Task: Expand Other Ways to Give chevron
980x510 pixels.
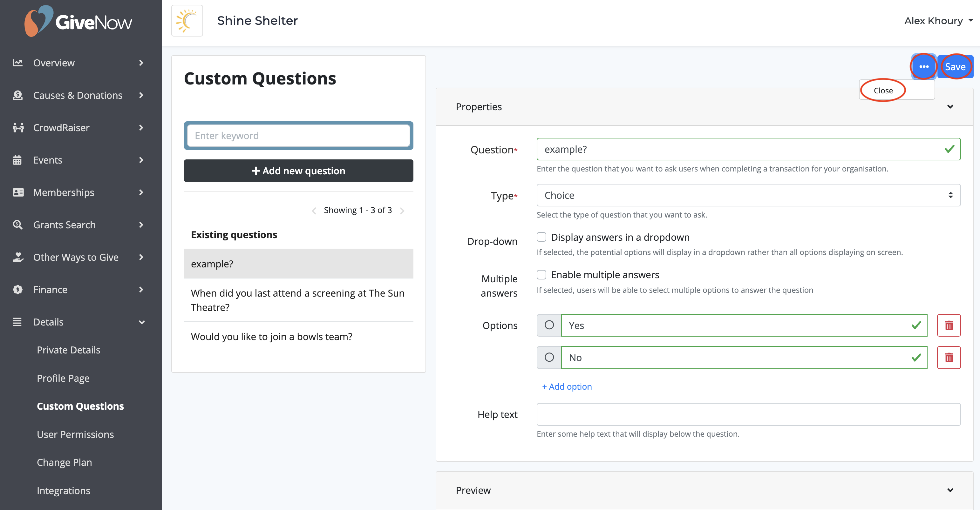Action: (x=141, y=257)
